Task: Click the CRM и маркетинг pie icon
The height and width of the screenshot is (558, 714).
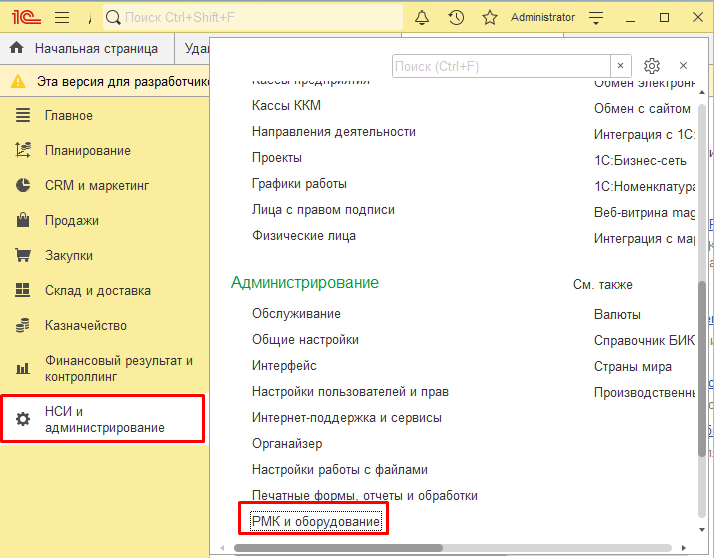Action: click(23, 185)
